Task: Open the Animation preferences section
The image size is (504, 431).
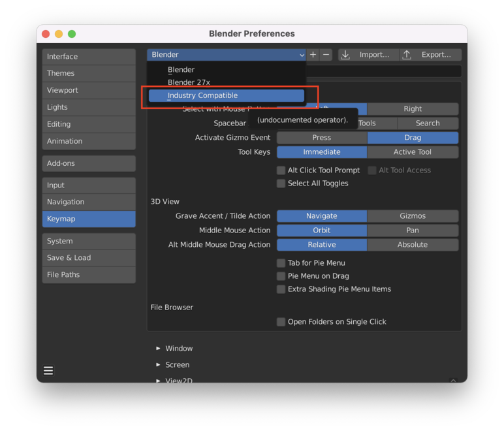Action: [89, 141]
